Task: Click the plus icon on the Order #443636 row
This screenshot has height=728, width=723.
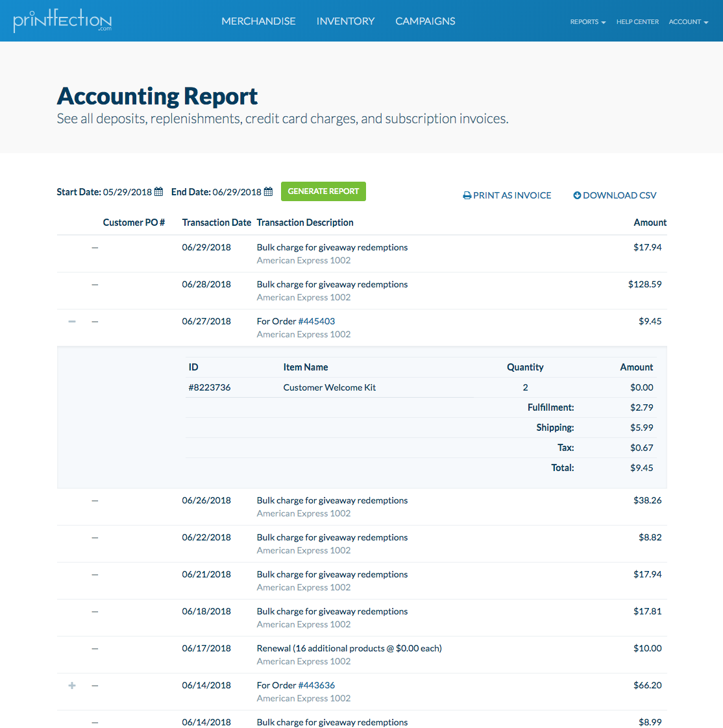Action: pyautogui.click(x=71, y=685)
